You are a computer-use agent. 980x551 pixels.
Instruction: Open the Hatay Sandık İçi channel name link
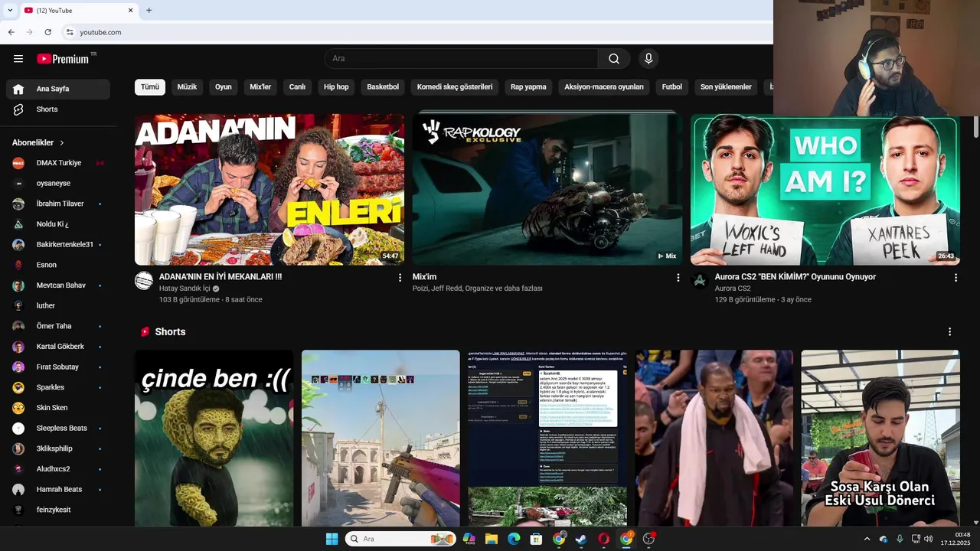click(x=185, y=289)
